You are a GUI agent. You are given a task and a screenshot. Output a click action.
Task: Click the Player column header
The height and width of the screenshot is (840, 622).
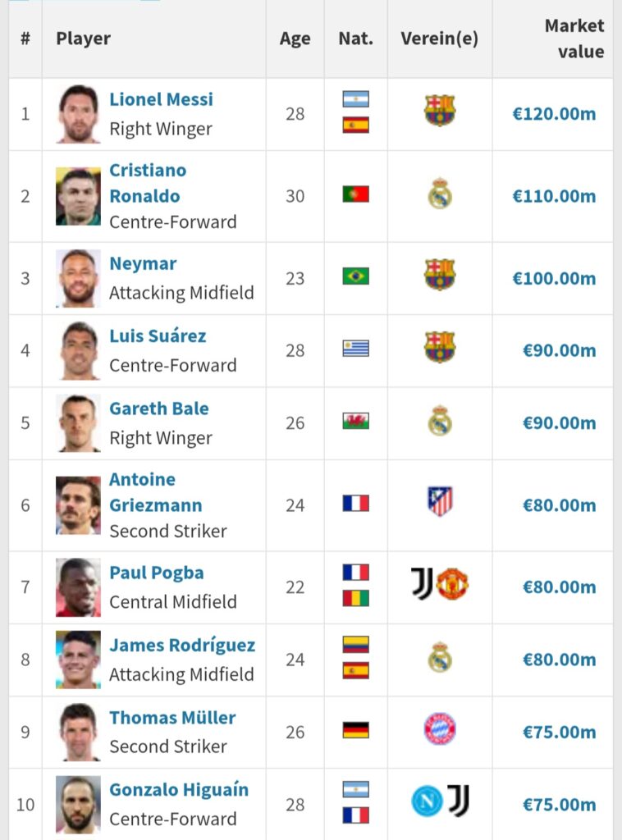(x=83, y=39)
